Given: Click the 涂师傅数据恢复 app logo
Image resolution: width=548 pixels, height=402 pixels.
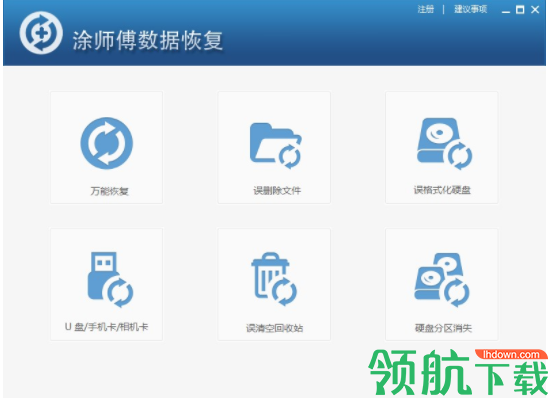Looking at the screenshot, I should [x=41, y=33].
